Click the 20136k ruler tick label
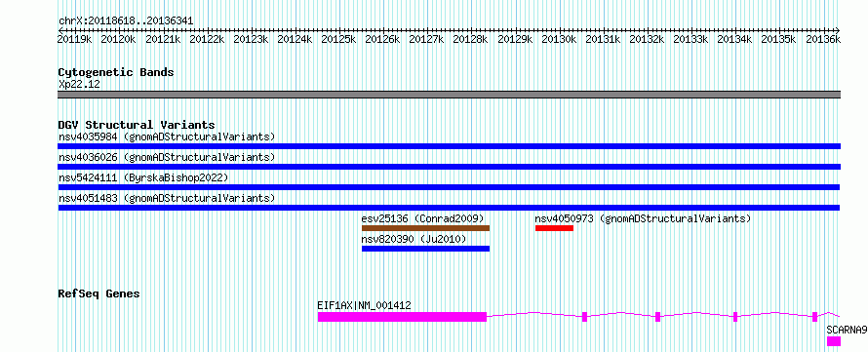The height and width of the screenshot is (352, 868). (823, 39)
